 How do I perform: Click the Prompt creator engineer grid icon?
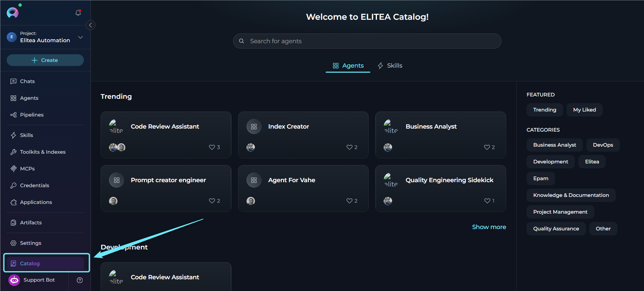(116, 180)
